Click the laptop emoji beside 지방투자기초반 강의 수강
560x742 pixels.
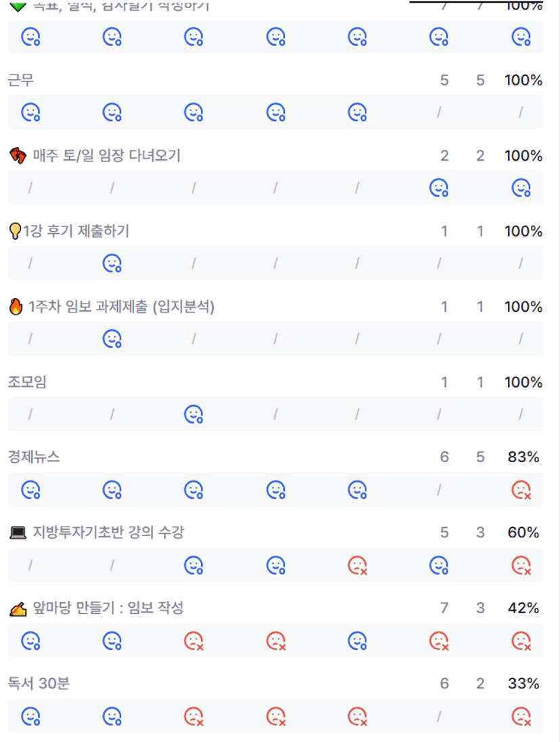(x=18, y=533)
